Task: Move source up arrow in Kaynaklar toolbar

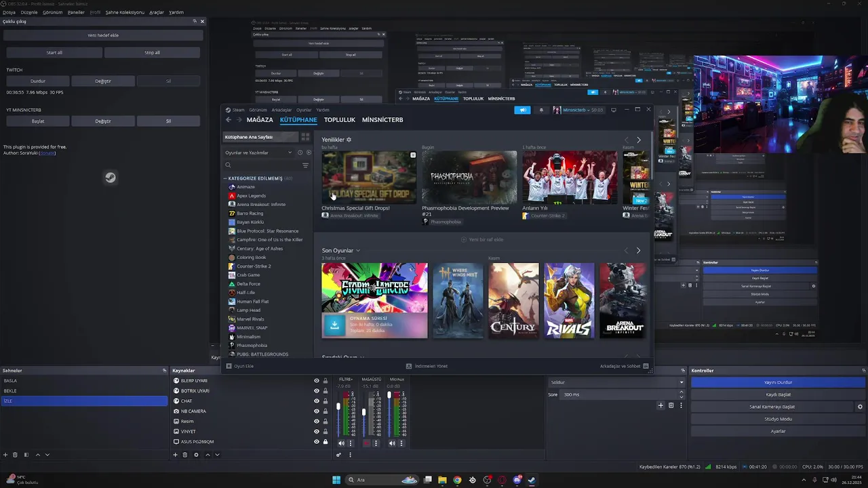Action: pyautogui.click(x=208, y=455)
